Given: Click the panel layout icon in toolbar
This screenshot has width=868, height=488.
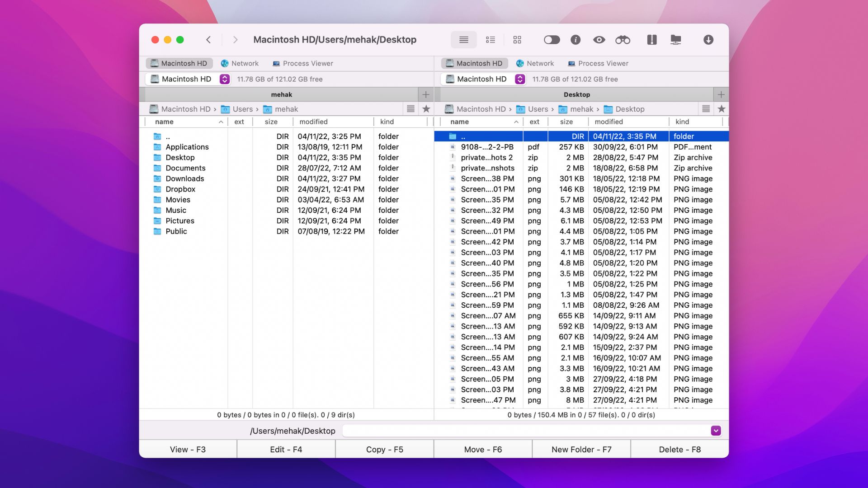Looking at the screenshot, I should click(517, 39).
